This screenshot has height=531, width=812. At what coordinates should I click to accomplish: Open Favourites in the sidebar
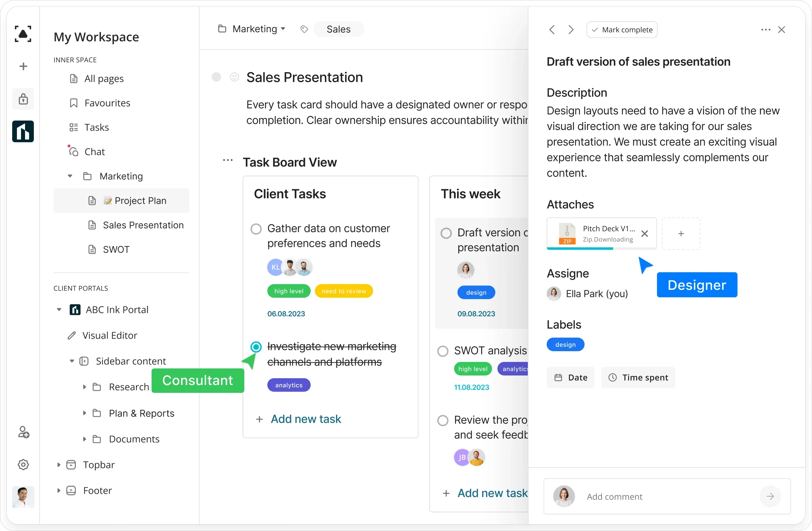[107, 103]
